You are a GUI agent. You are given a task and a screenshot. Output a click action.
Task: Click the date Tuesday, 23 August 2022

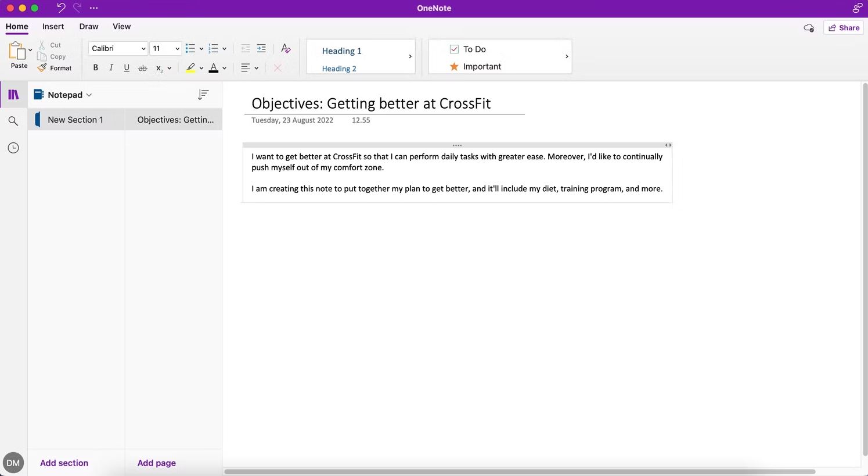(x=292, y=120)
